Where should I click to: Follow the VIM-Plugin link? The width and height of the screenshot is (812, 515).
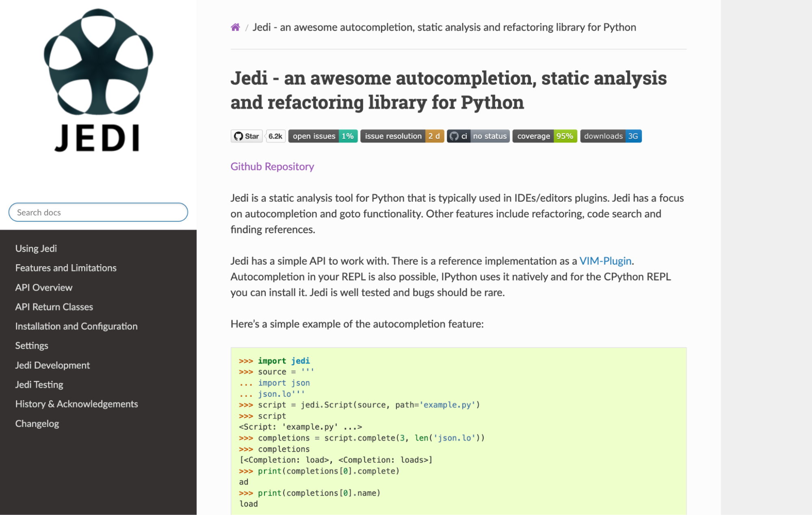click(605, 261)
